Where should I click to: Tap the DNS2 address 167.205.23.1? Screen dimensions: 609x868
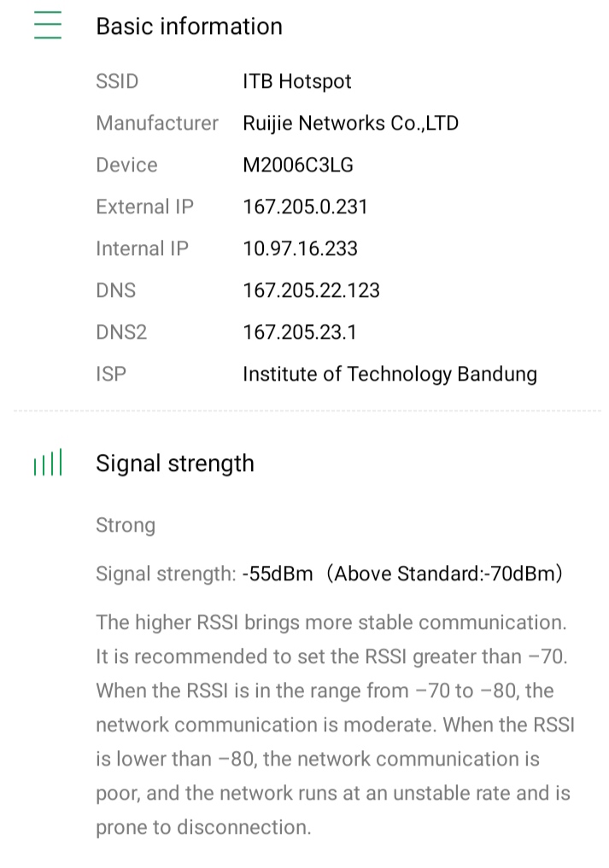tap(299, 333)
